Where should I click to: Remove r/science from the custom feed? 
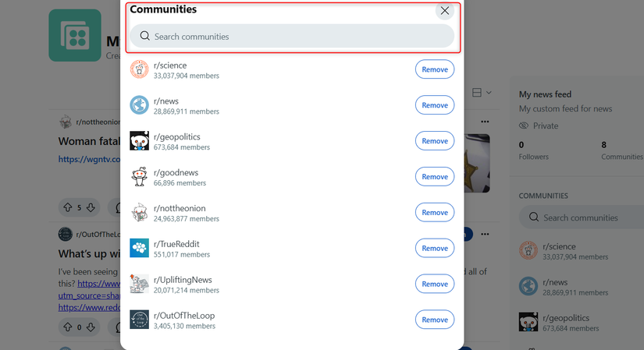pos(434,69)
